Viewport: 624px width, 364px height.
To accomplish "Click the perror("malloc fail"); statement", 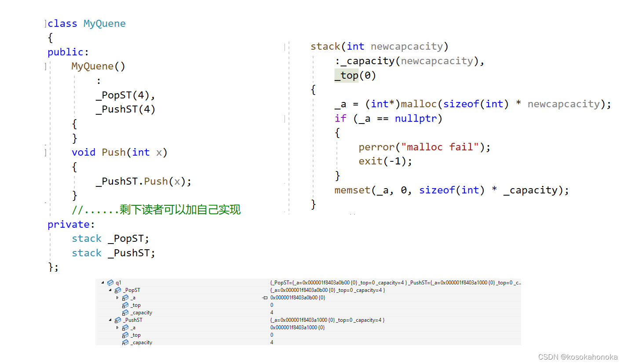I will click(424, 147).
